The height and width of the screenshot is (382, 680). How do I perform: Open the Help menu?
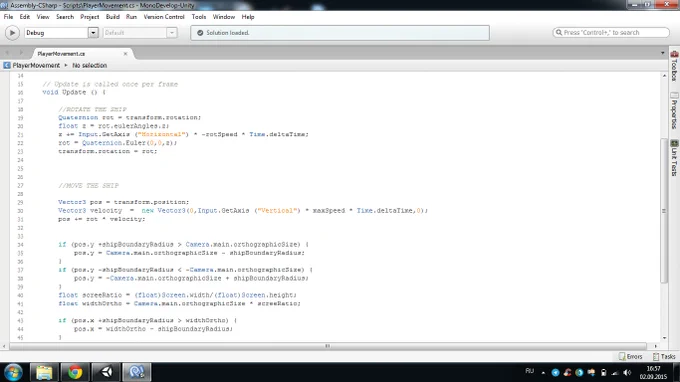[248, 17]
